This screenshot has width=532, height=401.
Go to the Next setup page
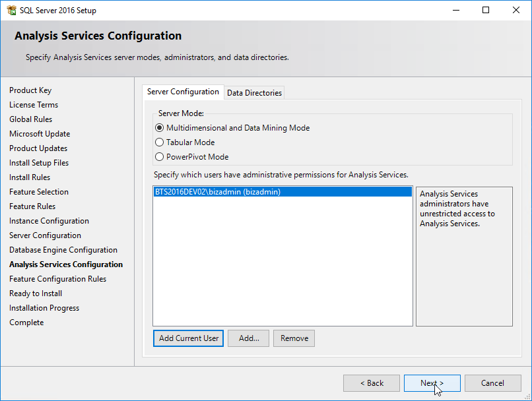(x=432, y=383)
